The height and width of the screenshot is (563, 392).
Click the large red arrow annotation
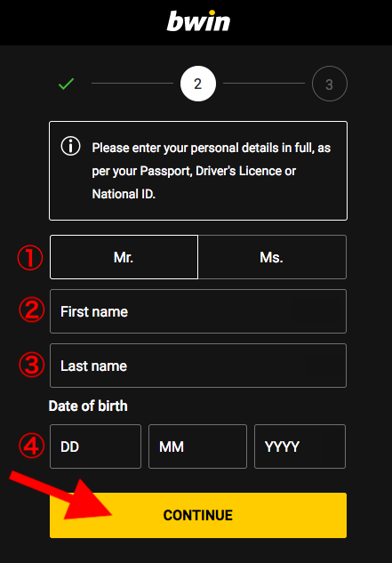tap(61, 496)
